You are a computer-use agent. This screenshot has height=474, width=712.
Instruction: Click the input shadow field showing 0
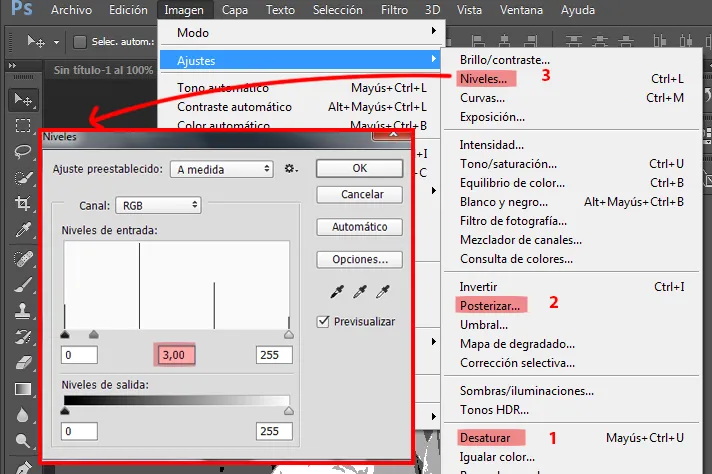(x=79, y=355)
